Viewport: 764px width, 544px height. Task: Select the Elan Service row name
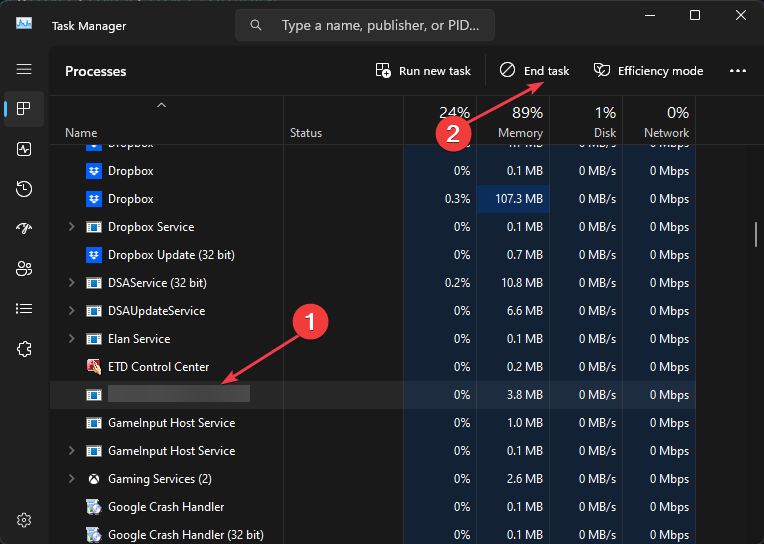click(139, 339)
